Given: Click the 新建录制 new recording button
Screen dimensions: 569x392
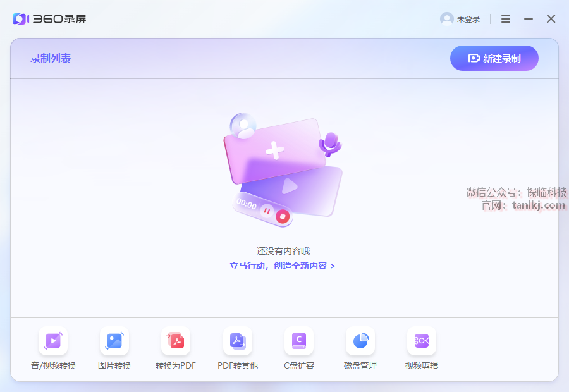Looking at the screenshot, I should [494, 58].
